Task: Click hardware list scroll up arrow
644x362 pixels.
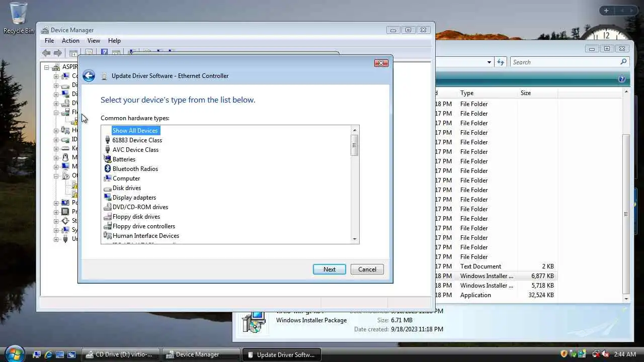Action: pyautogui.click(x=355, y=130)
